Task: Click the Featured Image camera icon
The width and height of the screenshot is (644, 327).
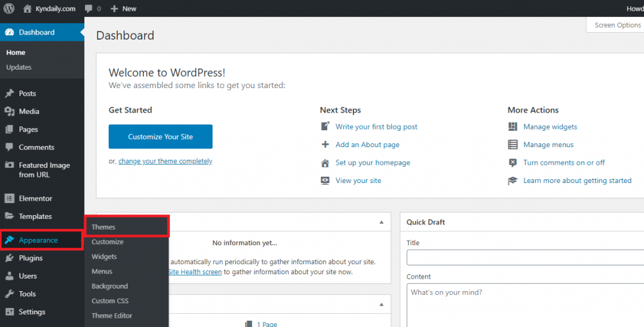Action: pyautogui.click(x=9, y=165)
